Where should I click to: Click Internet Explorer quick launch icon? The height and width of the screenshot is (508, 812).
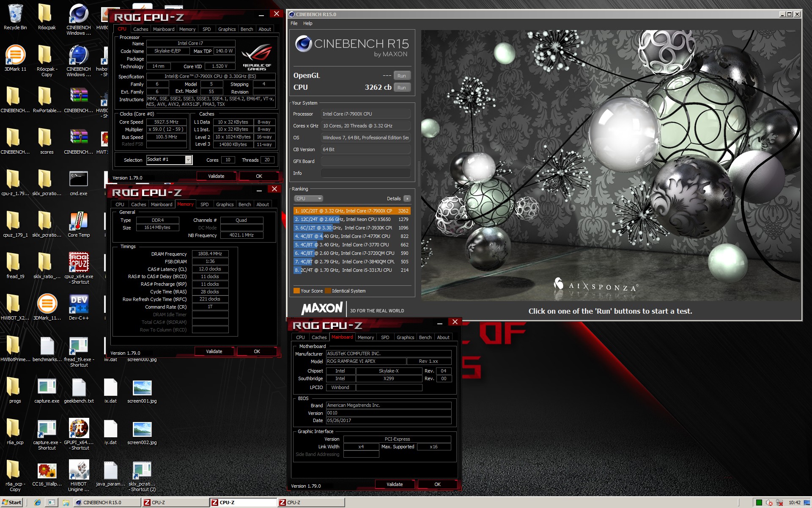point(38,502)
